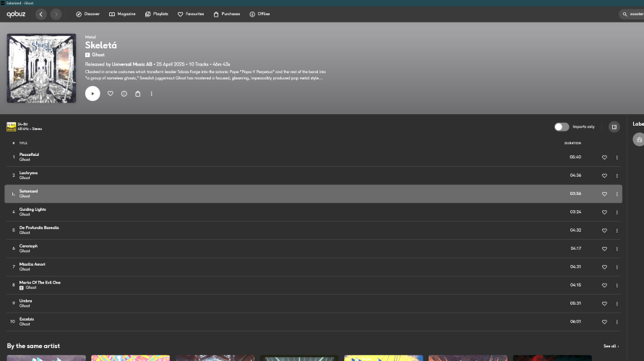Open the Universal Music AB label link
The height and width of the screenshot is (361, 644).
point(132,64)
